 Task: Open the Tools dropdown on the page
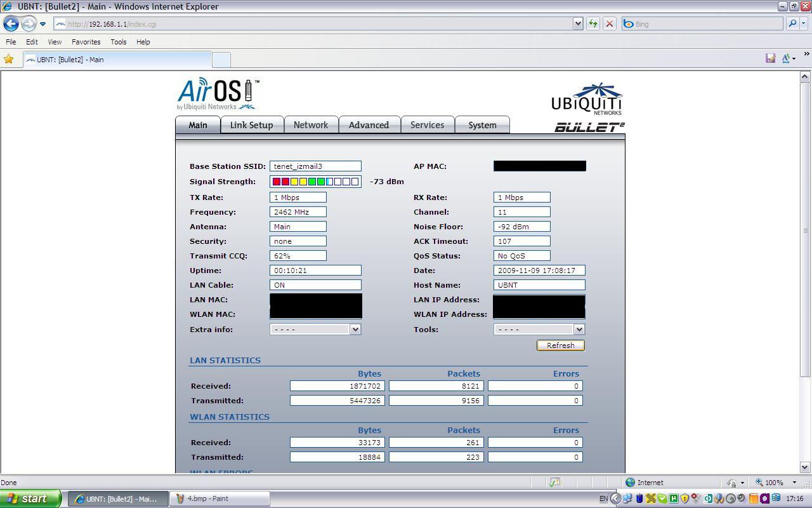[539, 329]
